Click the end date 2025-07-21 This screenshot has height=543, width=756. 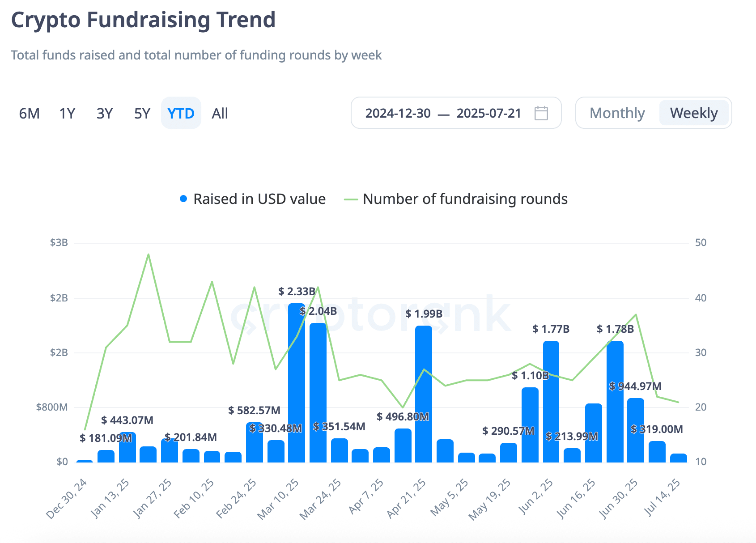489,113
